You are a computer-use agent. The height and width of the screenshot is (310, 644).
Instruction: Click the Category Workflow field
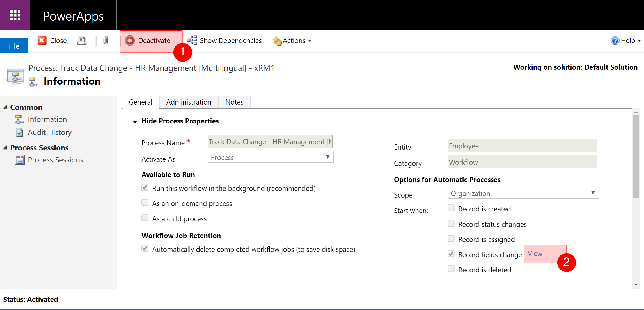point(522,162)
